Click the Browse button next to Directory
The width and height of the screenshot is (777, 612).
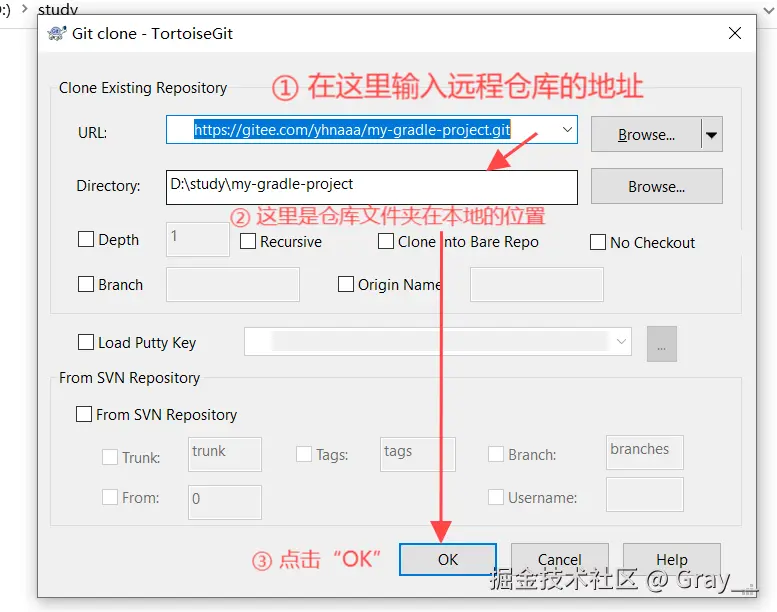(657, 186)
